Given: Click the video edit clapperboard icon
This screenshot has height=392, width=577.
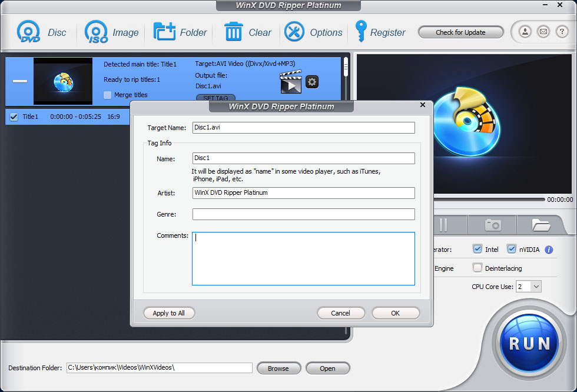Looking at the screenshot, I should point(291,82).
